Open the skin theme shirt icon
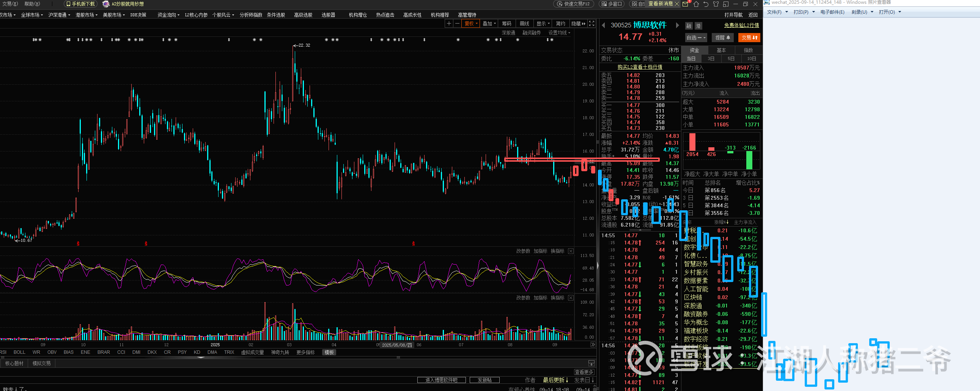The height and width of the screenshot is (391, 980). point(716,4)
